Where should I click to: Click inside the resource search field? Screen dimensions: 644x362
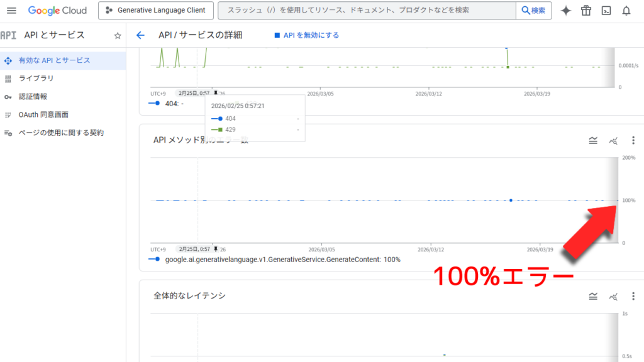tap(365, 10)
